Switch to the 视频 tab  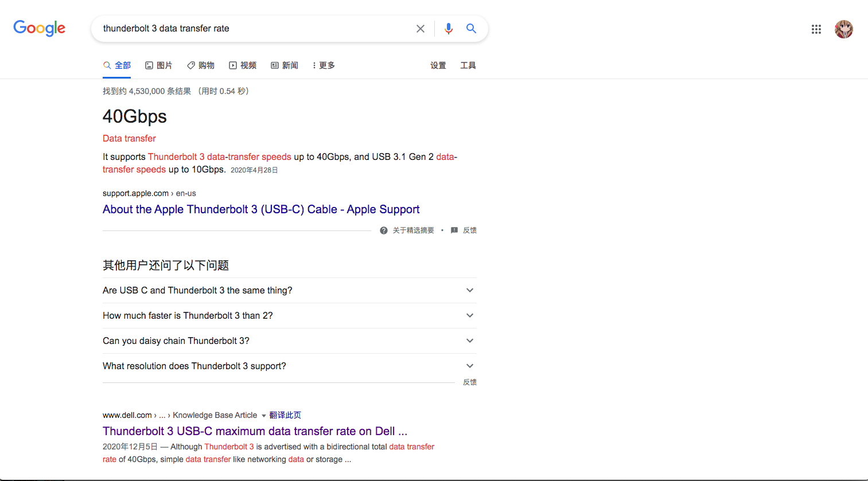click(x=243, y=65)
